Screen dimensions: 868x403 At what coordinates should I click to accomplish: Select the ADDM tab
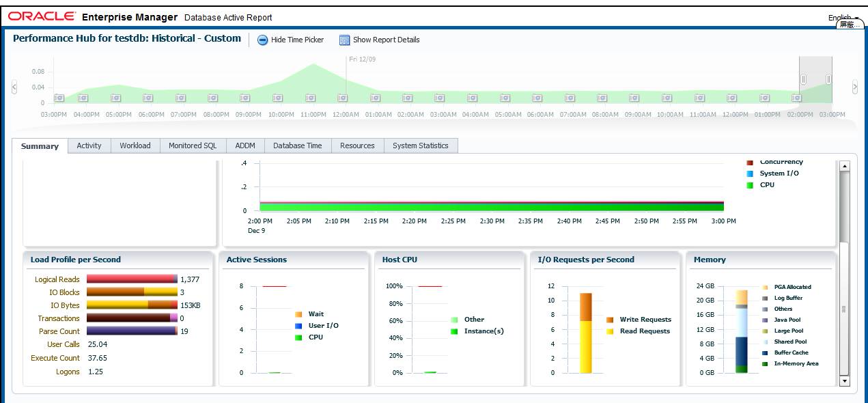coord(245,145)
